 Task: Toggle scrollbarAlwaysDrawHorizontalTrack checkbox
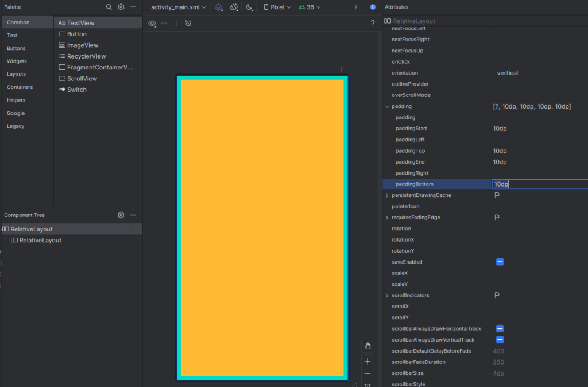pyautogui.click(x=500, y=328)
